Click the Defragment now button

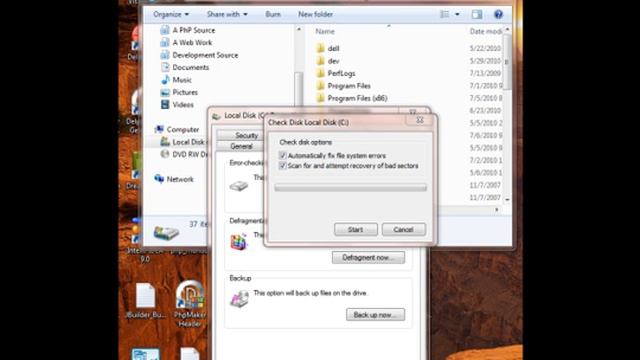(x=368, y=258)
